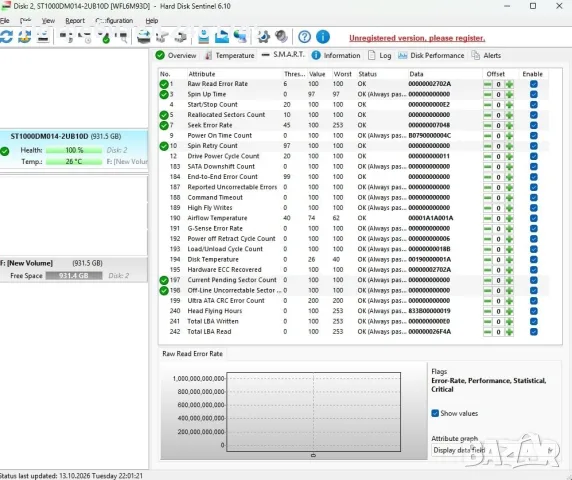Sort by the Status column header
The height and width of the screenshot is (480, 572).
[367, 74]
